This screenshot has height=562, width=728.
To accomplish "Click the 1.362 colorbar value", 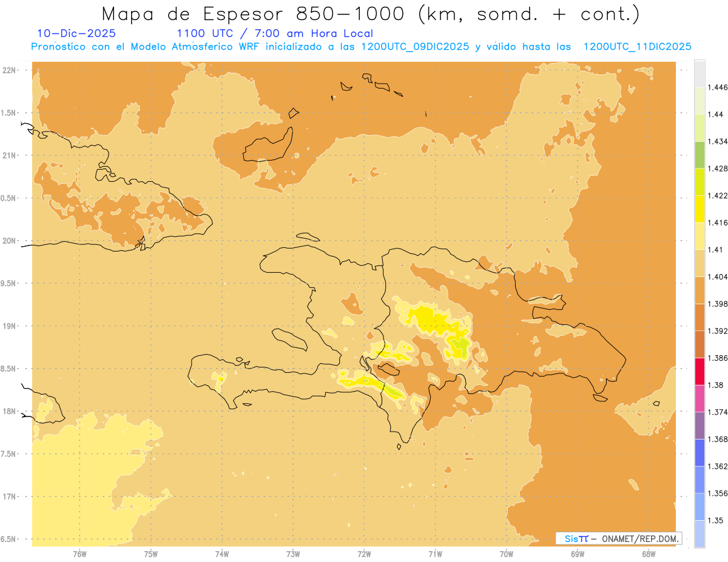I will tap(717, 466).
